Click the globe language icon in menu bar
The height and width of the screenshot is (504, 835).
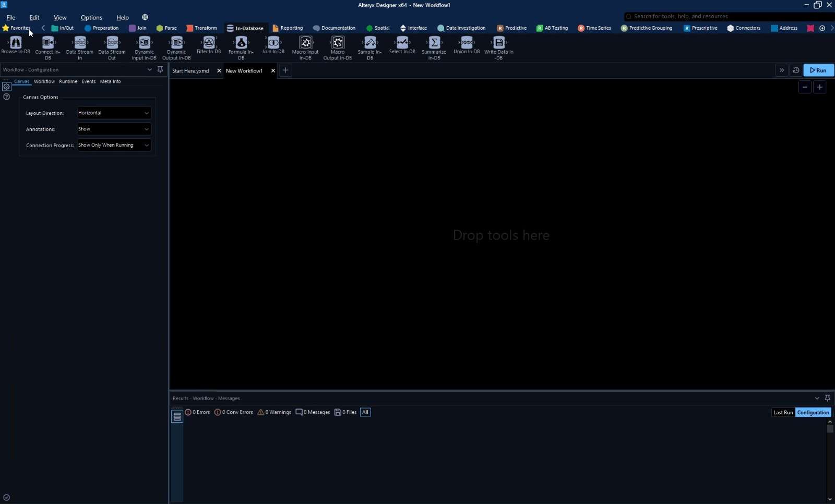145,17
